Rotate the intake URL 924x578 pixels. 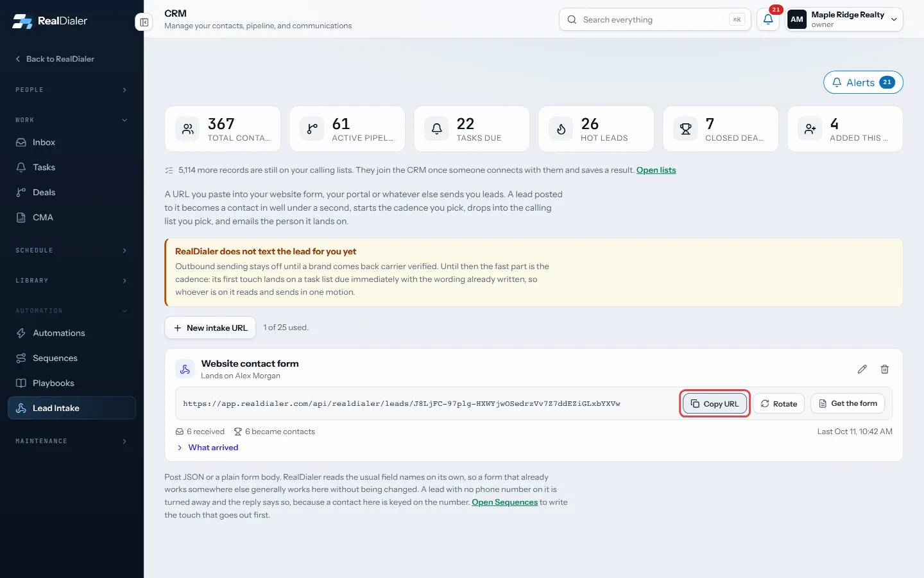tap(778, 404)
